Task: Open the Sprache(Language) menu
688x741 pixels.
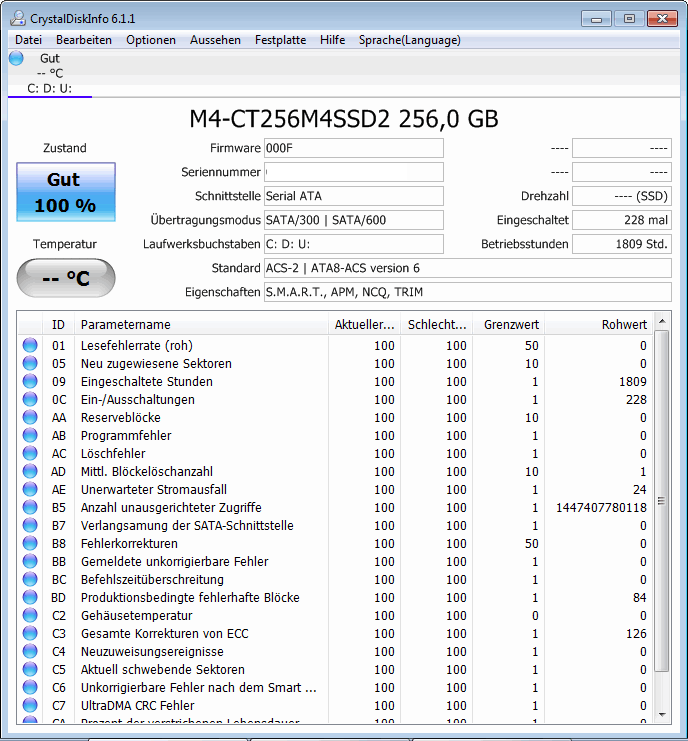Action: [410, 40]
